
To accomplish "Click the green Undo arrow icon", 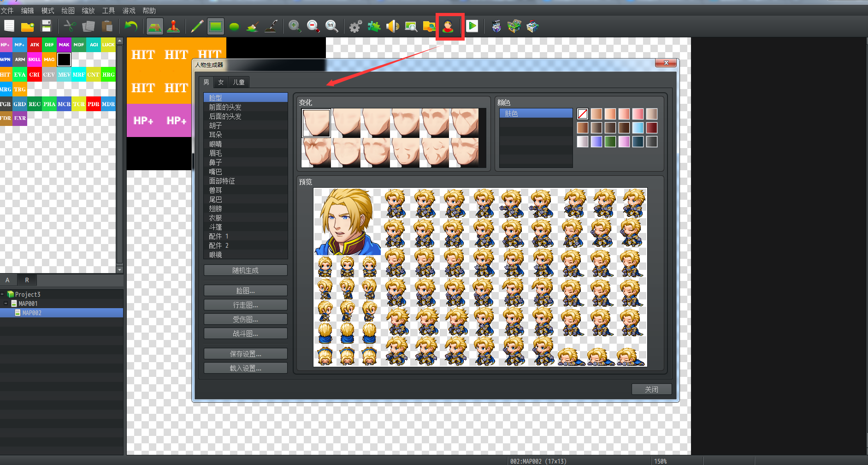I will (x=131, y=26).
